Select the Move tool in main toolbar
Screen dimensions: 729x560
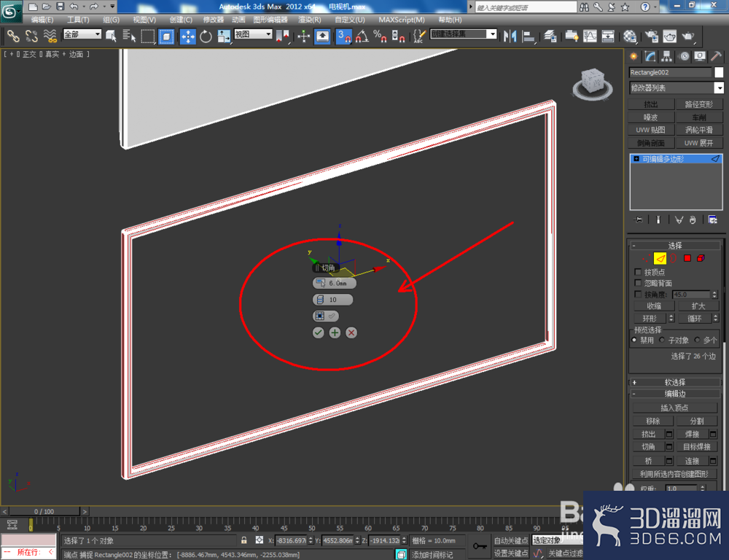(188, 36)
